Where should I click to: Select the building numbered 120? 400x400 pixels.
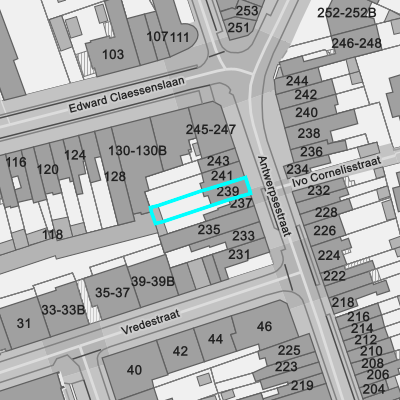pos(48,169)
